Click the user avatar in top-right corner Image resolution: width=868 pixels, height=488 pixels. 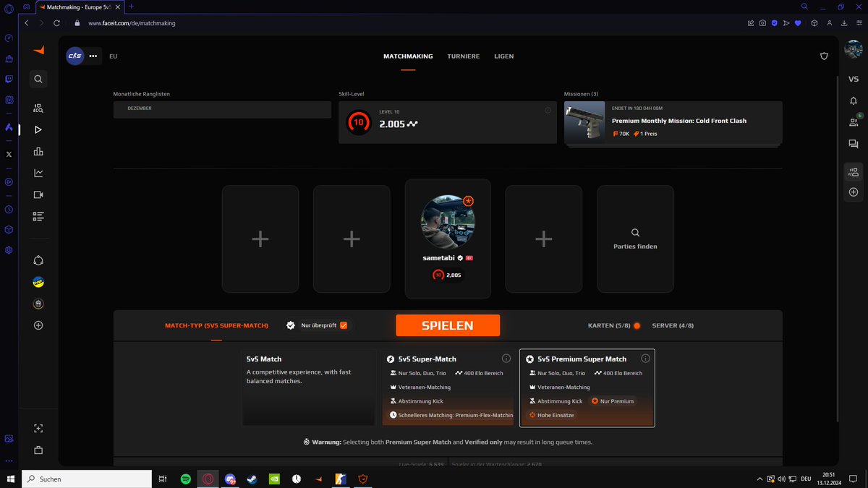click(x=854, y=50)
